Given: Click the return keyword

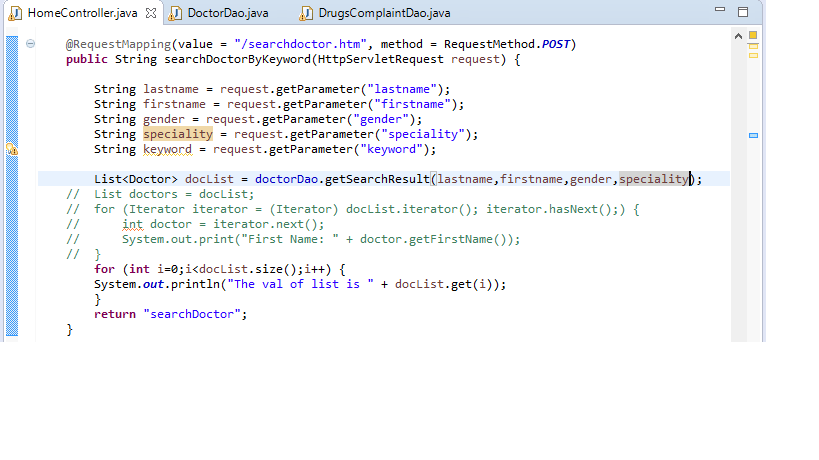Looking at the screenshot, I should pos(115,314).
